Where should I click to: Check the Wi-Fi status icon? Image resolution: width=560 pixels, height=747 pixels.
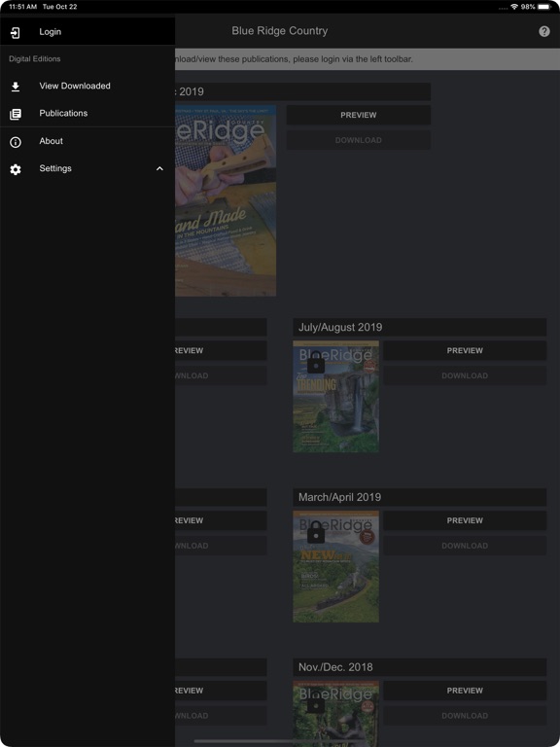coord(514,7)
